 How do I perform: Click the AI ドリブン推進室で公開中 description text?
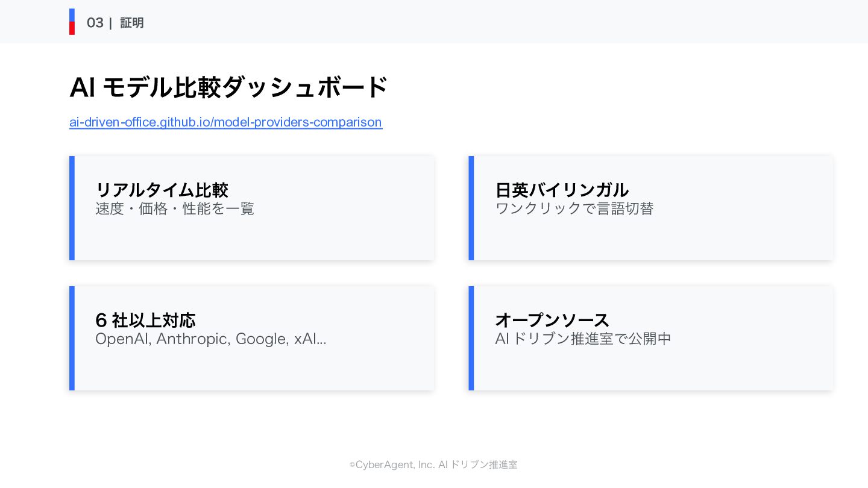(x=583, y=339)
